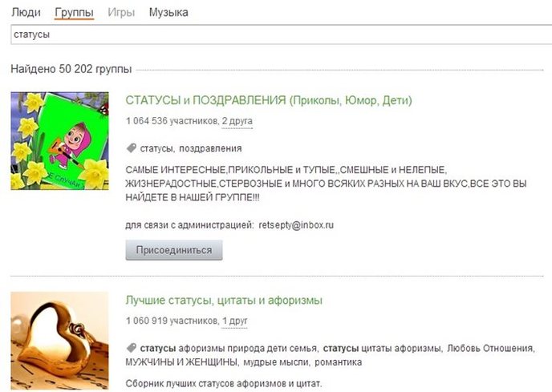The width and height of the screenshot is (552, 392).
Task: Click the 'статусы' tag in first result
Action: point(156,148)
